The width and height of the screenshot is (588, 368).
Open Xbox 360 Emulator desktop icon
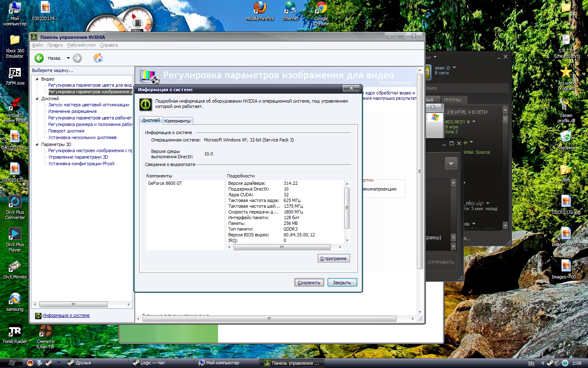coord(15,46)
